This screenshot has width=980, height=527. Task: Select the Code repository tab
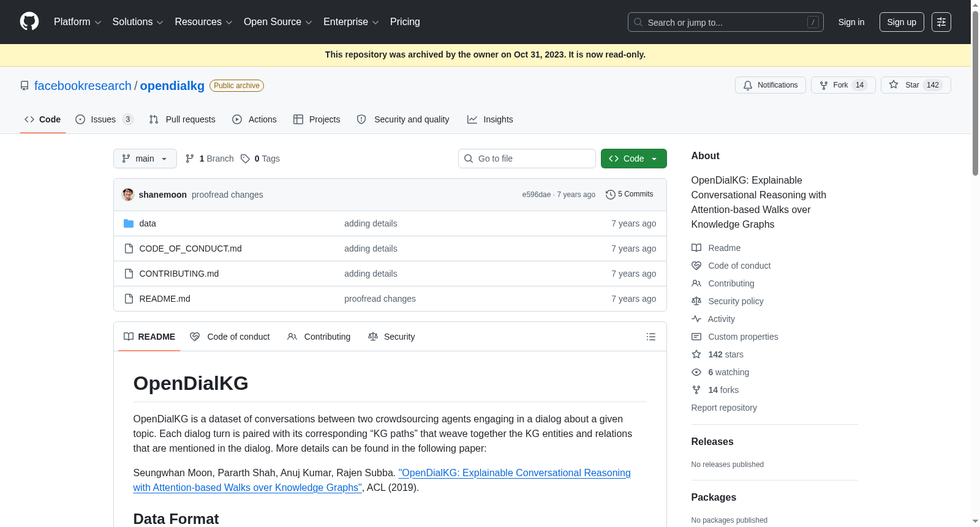43,119
